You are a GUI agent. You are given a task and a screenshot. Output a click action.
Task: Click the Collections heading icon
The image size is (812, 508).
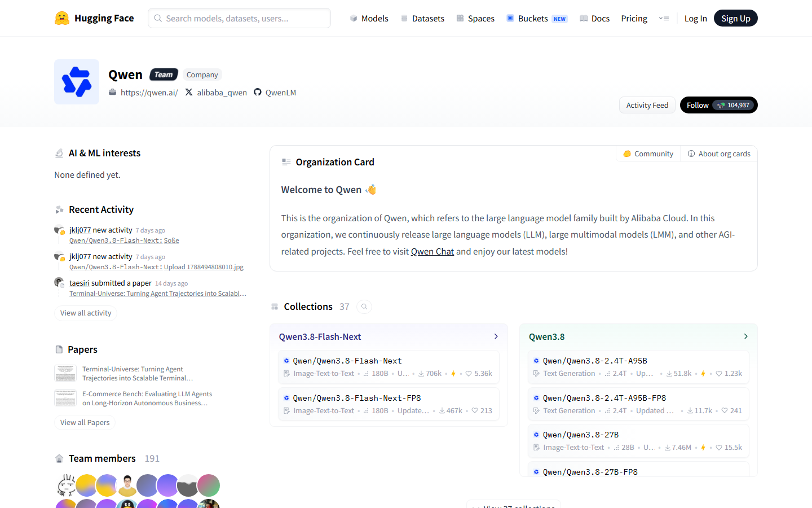click(x=275, y=306)
